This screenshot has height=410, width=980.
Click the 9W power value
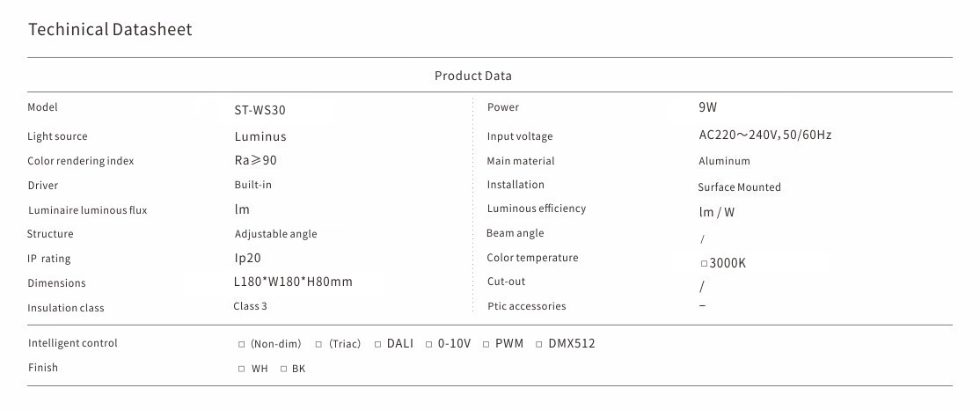click(x=708, y=108)
